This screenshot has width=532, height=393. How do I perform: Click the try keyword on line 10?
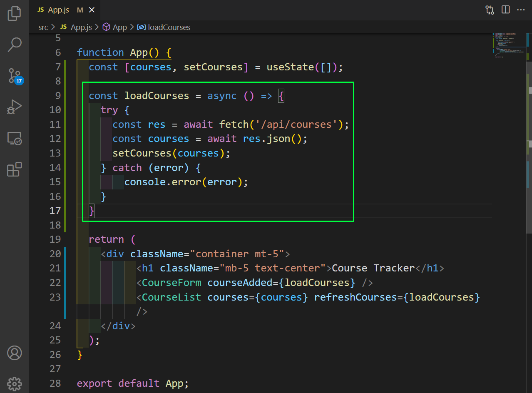coord(109,110)
